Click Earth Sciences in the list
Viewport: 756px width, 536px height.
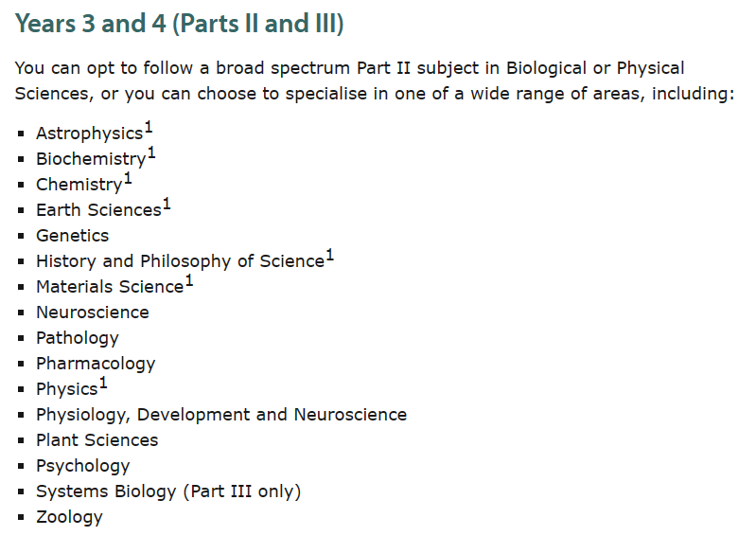click(x=98, y=210)
